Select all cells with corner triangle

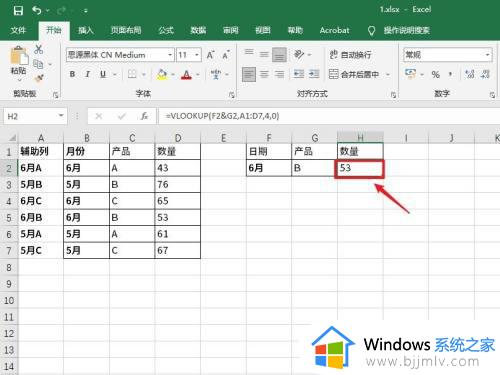11,137
